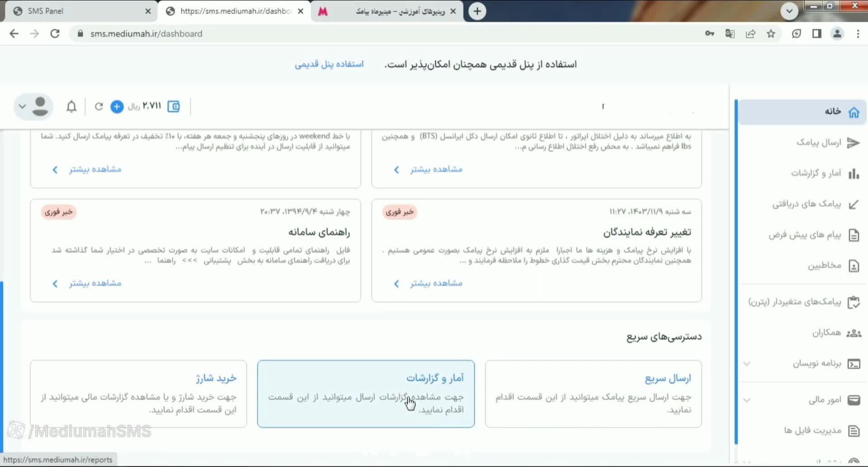Refresh the balance with the reload icon
The image size is (868, 467).
click(x=99, y=107)
